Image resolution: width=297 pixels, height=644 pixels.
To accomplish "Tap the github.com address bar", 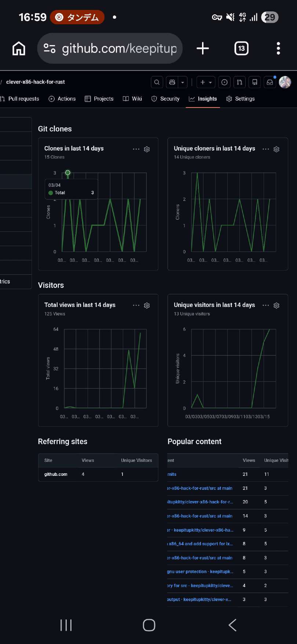I will (x=110, y=48).
